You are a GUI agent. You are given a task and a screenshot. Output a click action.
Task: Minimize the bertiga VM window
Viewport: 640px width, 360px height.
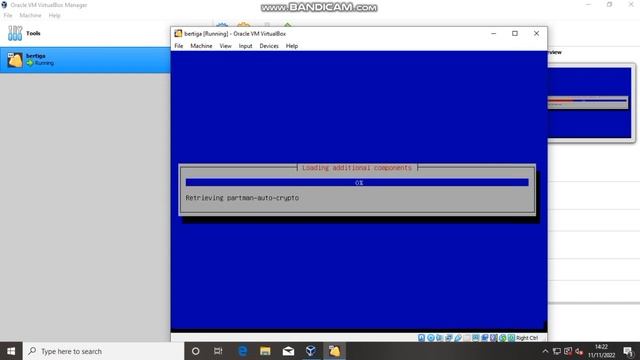pos(493,33)
